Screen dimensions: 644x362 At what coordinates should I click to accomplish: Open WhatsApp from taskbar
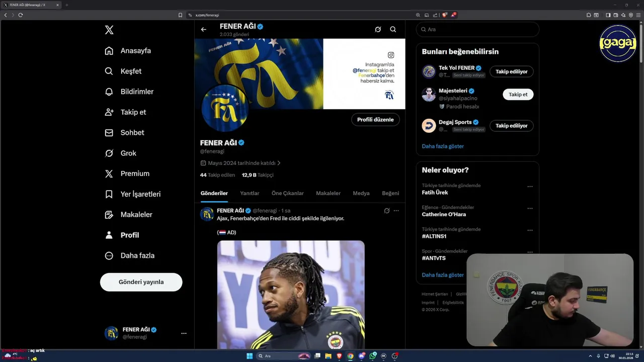pos(373,356)
